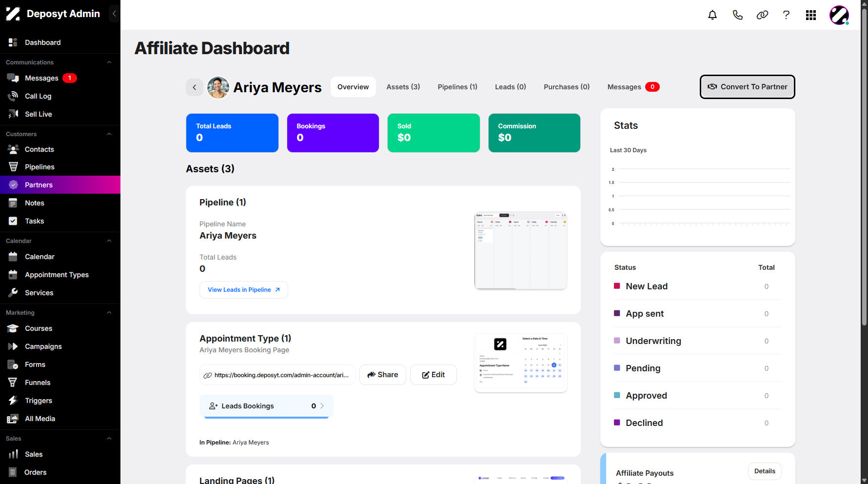Click the booking URL field

[x=277, y=375]
